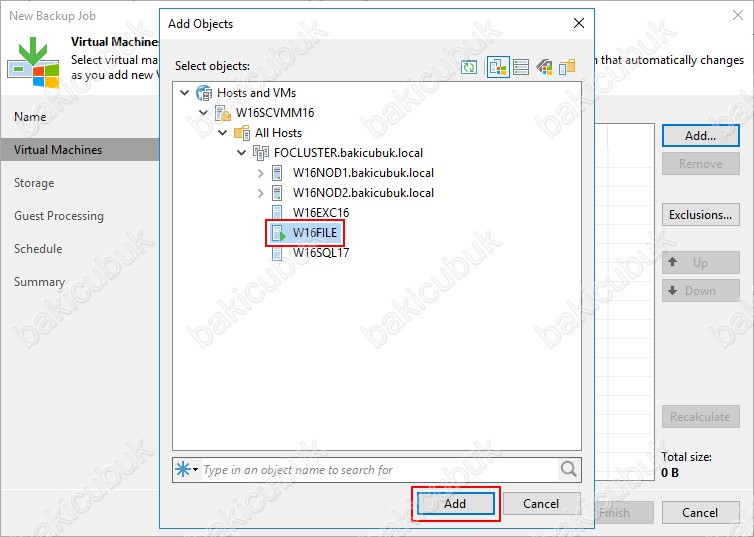Image resolution: width=754 pixels, height=537 pixels.
Task: Close the Add Objects dialog
Action: pyautogui.click(x=579, y=23)
